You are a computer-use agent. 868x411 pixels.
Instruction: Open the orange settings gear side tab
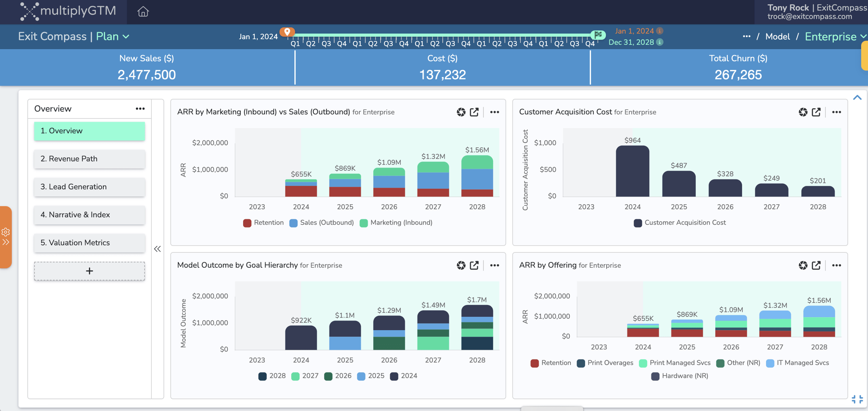(x=6, y=237)
